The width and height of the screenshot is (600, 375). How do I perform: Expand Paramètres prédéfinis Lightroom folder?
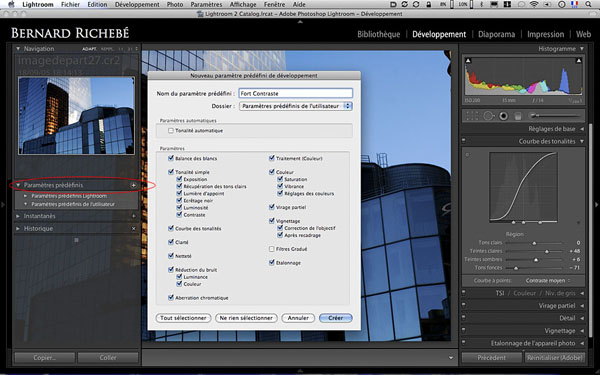point(25,196)
